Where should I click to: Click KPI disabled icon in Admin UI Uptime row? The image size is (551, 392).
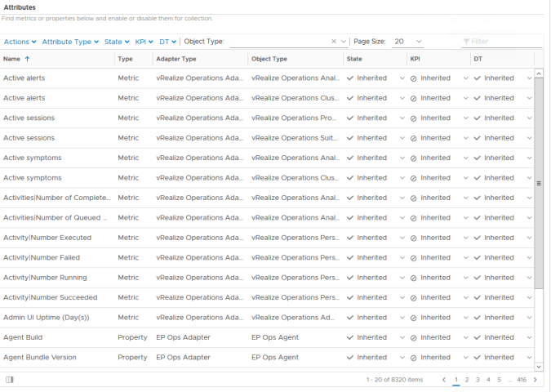pos(414,318)
